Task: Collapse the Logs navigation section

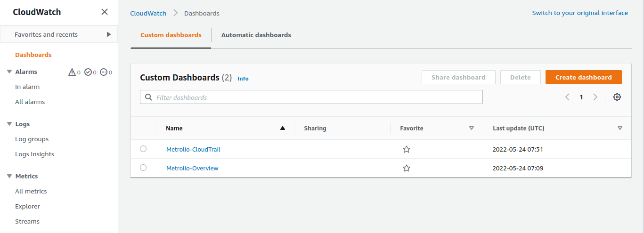Action: click(x=9, y=124)
